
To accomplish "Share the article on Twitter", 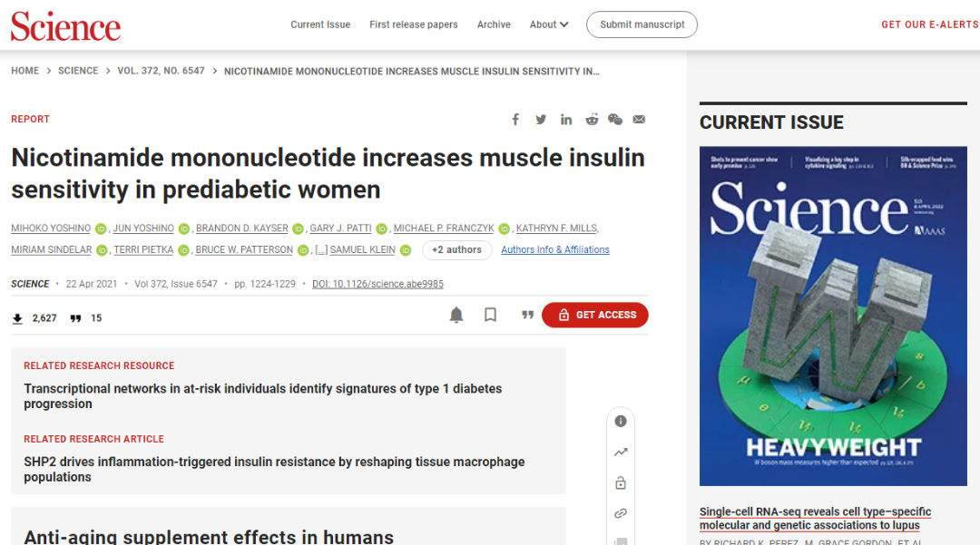I will pyautogui.click(x=541, y=120).
